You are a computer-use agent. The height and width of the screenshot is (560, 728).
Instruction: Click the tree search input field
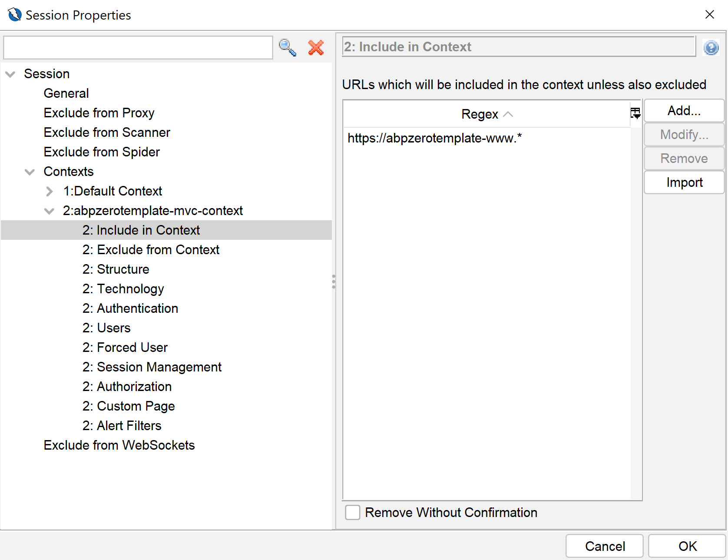pyautogui.click(x=138, y=48)
